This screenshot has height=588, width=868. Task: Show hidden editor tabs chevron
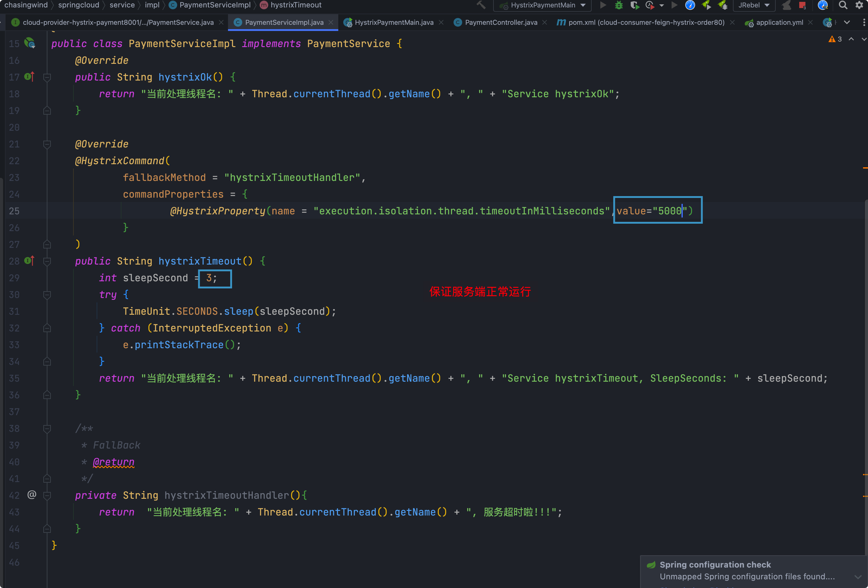pyautogui.click(x=847, y=22)
